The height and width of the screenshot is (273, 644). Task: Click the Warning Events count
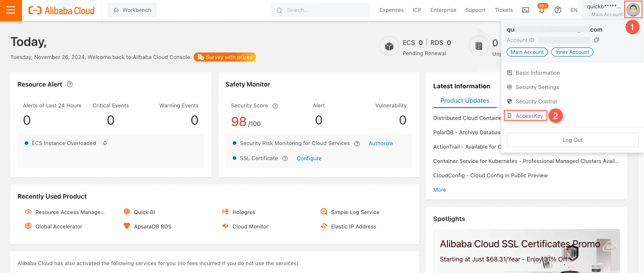(x=194, y=120)
